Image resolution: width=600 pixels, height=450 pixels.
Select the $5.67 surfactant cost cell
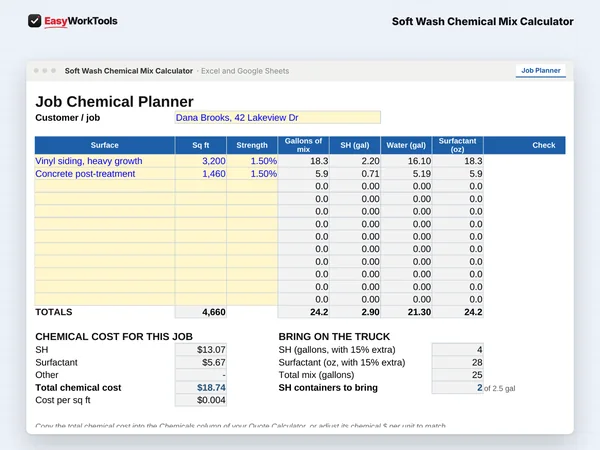201,362
